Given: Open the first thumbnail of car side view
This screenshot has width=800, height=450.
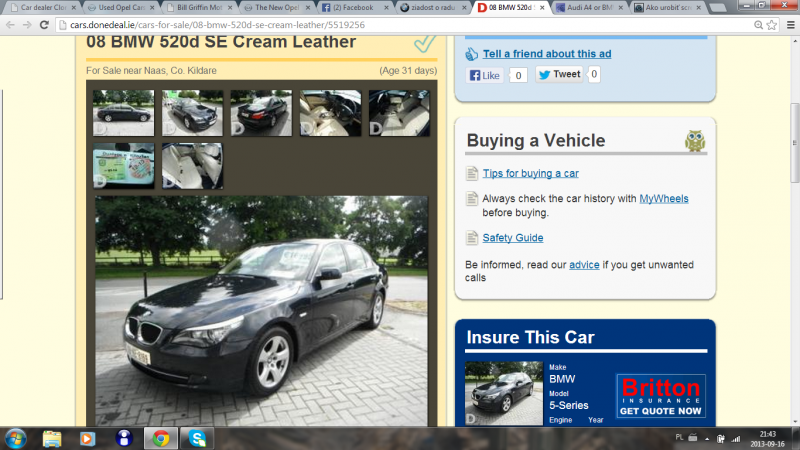Looking at the screenshot, I should [x=123, y=113].
